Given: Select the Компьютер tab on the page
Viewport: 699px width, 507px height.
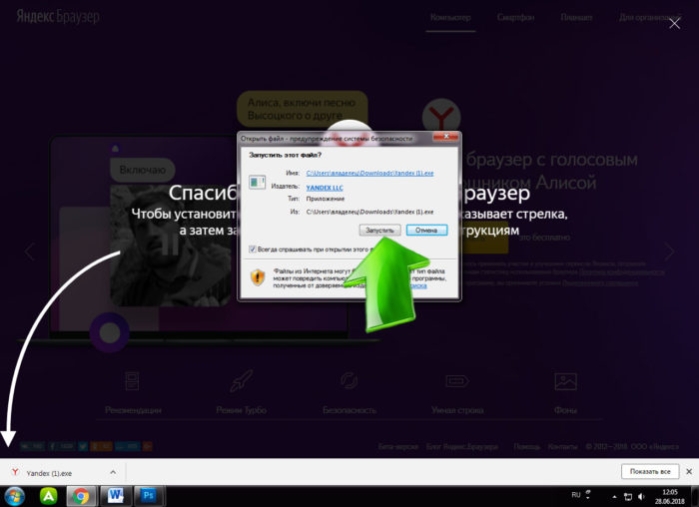Looking at the screenshot, I should click(450, 17).
